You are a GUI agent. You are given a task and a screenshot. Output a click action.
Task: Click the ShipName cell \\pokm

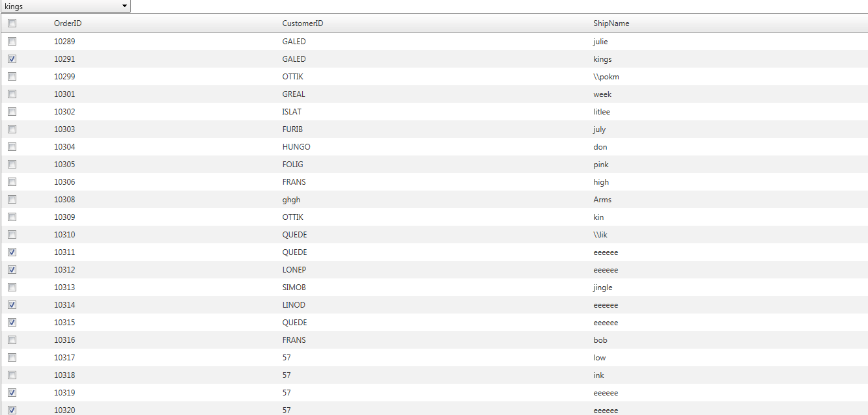tap(606, 77)
